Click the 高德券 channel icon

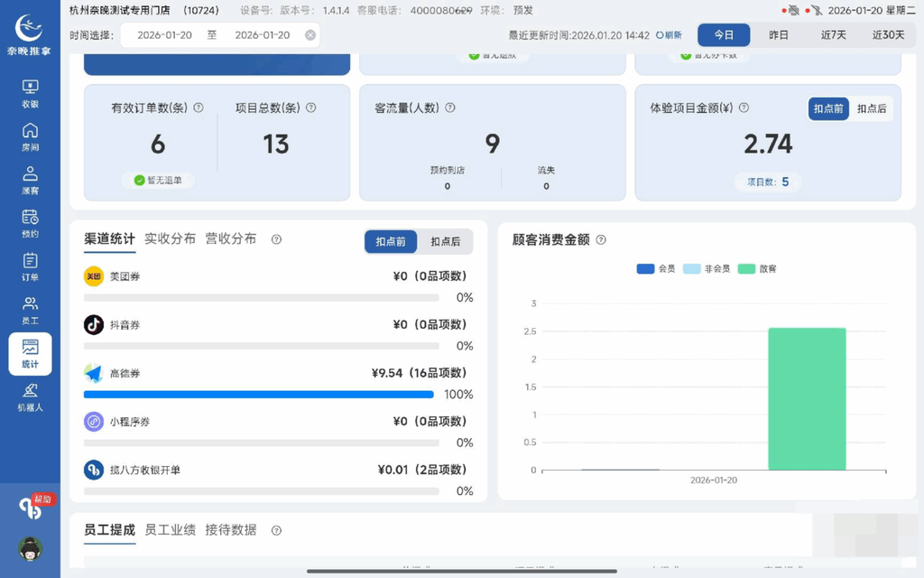pos(93,372)
